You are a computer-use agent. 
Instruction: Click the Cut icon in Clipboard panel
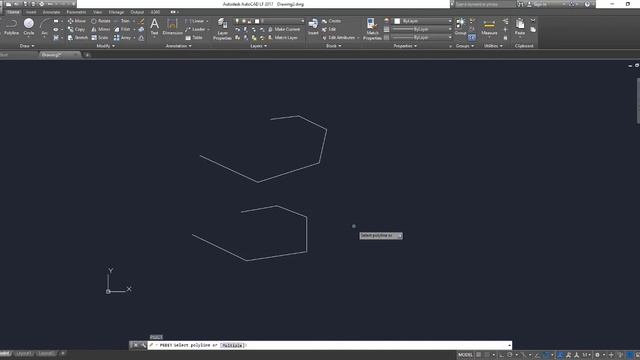point(533,21)
